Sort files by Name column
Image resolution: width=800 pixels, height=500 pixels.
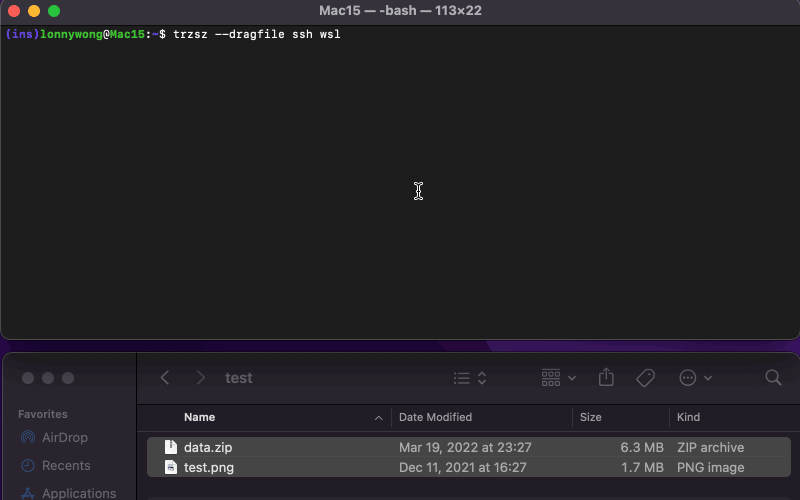199,417
